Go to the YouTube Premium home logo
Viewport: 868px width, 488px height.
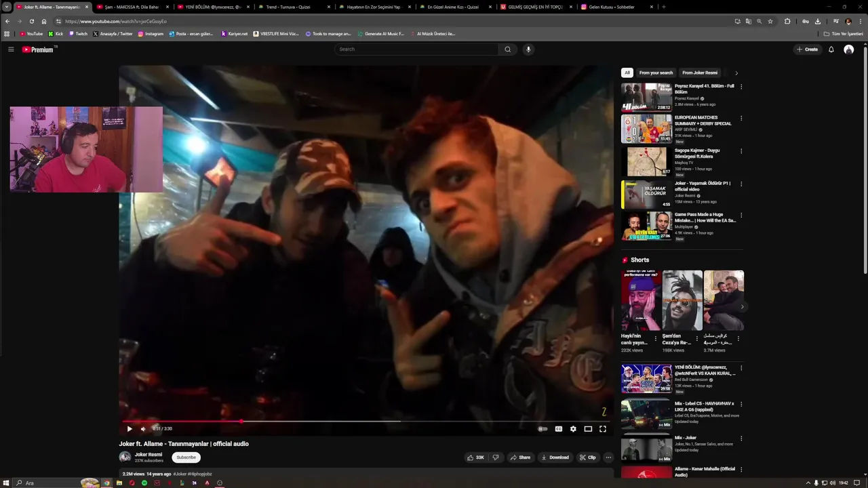tap(37, 49)
